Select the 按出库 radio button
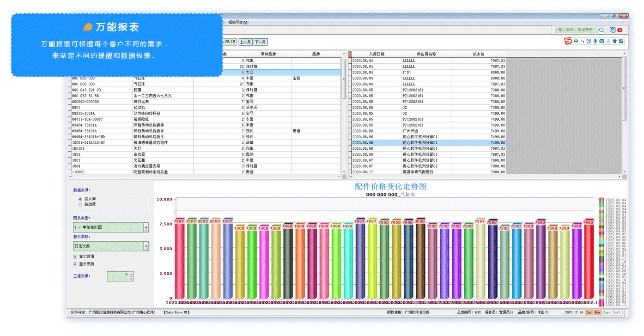This screenshot has width=644, height=336. pos(80,204)
